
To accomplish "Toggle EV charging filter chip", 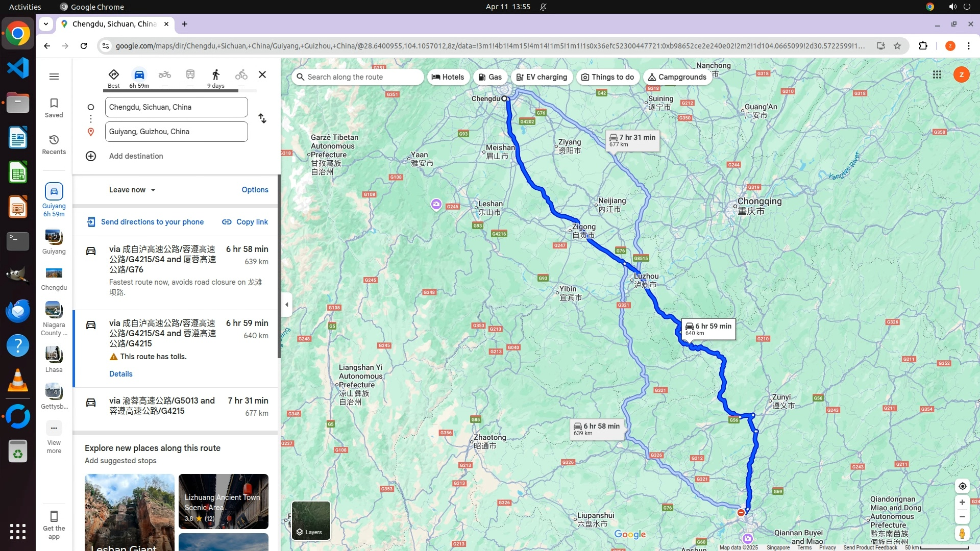I will tap(542, 77).
